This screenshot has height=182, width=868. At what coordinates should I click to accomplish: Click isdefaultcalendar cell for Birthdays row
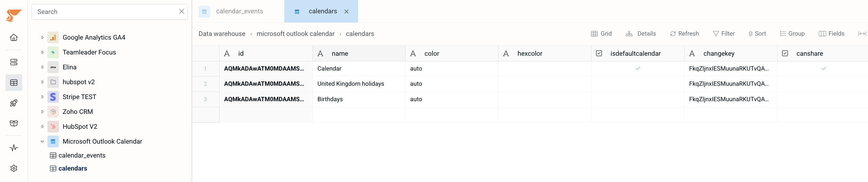pyautogui.click(x=638, y=99)
